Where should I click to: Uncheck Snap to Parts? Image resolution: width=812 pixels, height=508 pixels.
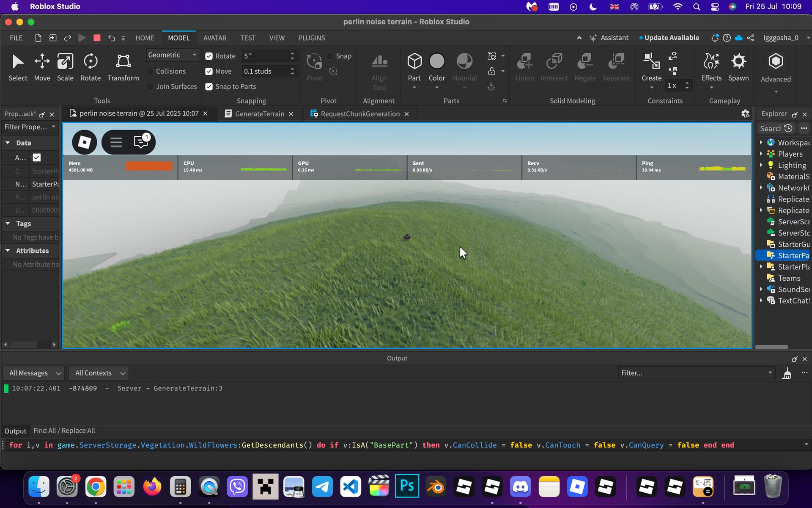click(209, 87)
